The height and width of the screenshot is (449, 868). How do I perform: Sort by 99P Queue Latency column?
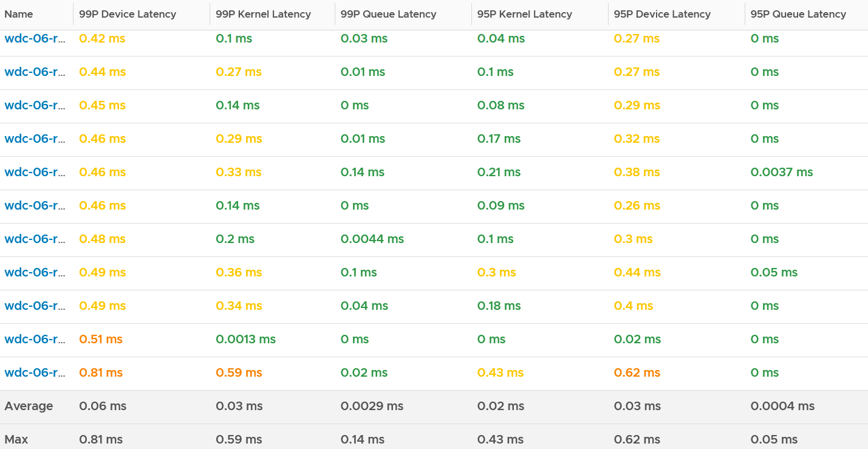pos(388,14)
